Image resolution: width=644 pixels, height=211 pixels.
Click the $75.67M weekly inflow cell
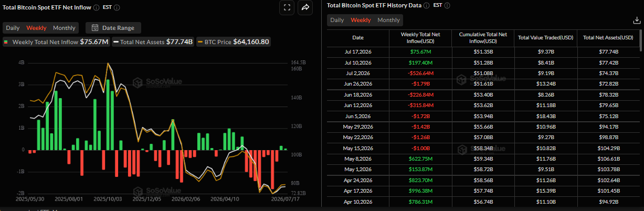point(420,52)
